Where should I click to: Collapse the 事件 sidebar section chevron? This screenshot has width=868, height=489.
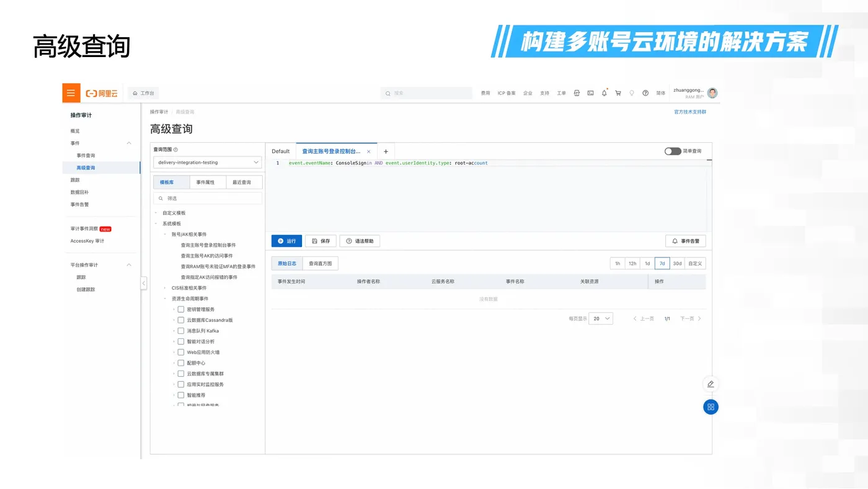129,143
